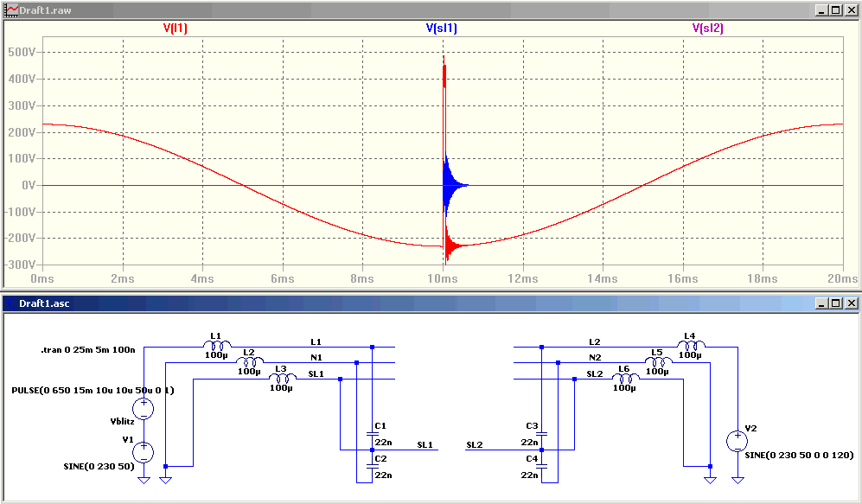Click the .tran 0 25m 5m 100n directive

click(88, 349)
